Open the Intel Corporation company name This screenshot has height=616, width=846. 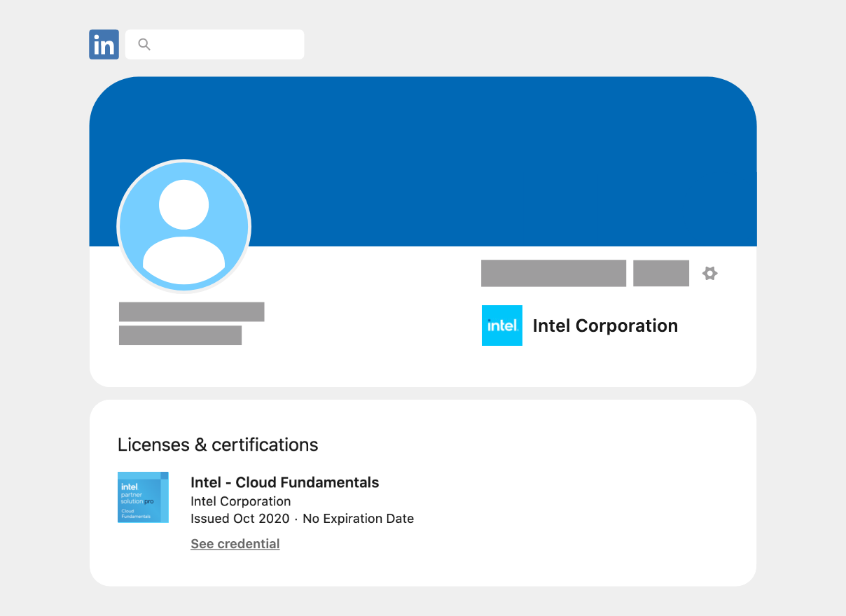point(605,325)
